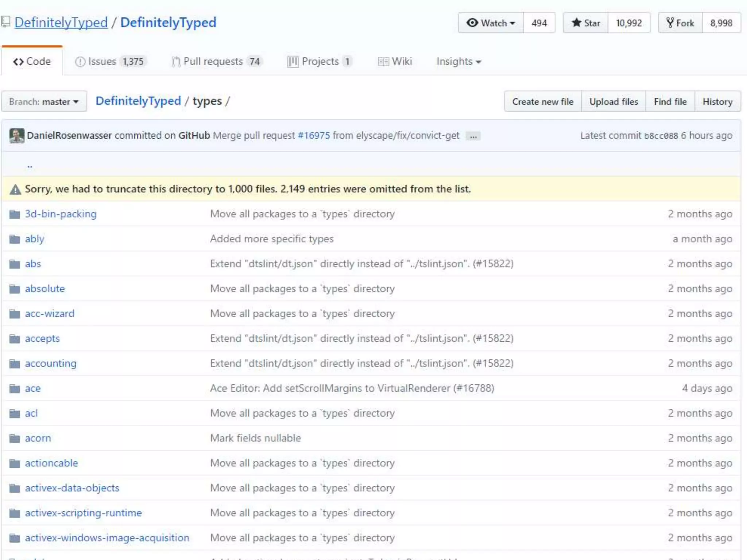The image size is (747, 560).
Task: Click the folder icon next to acc-wizard
Action: click(x=15, y=314)
